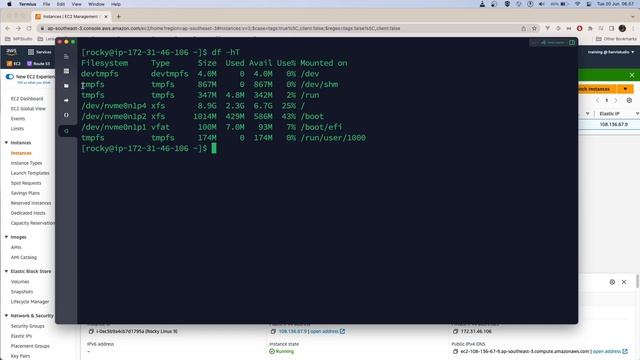
Task: Open the snippets braces icon in Termius sidebar
Action: pos(66,115)
